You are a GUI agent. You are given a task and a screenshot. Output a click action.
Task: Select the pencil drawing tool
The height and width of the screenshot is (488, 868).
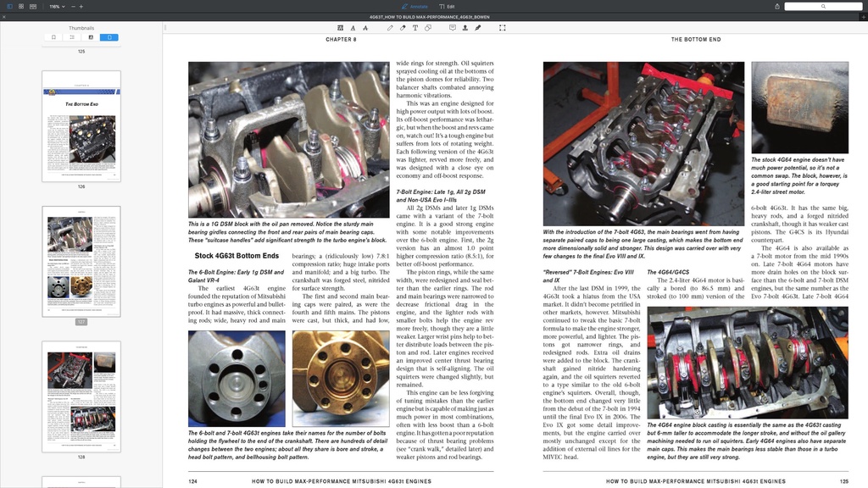(x=390, y=28)
